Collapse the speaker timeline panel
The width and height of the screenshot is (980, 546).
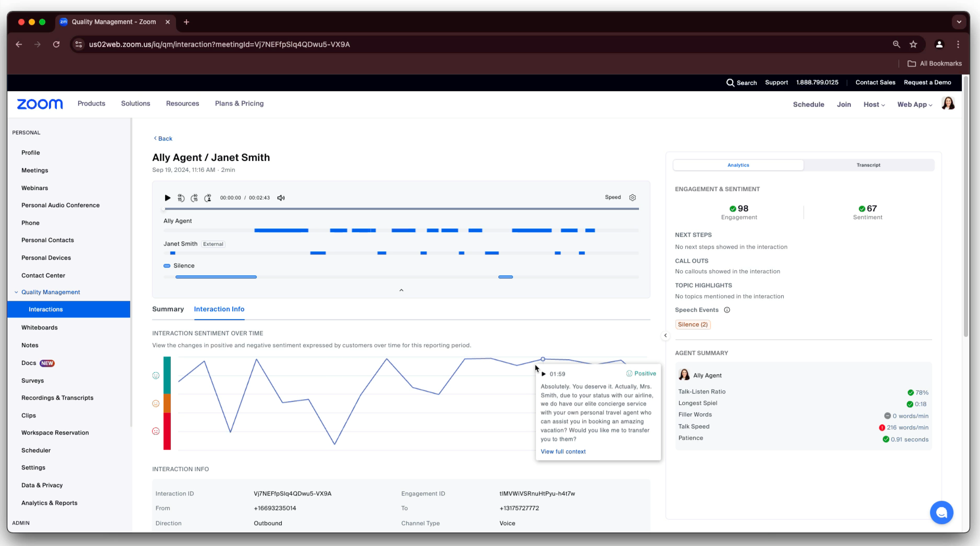click(x=401, y=290)
